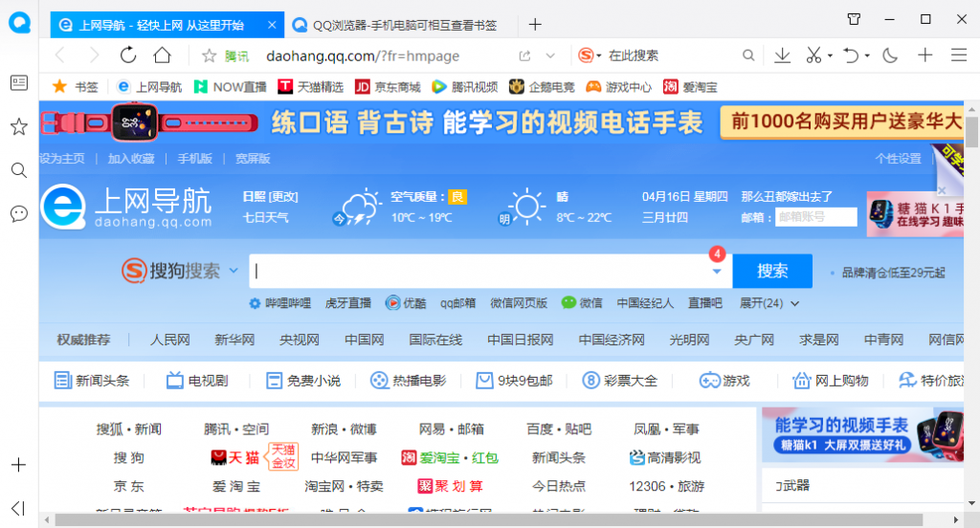Switch to the QQ浏览器 tab
Viewport: 980px width, 528px height.
point(402,25)
